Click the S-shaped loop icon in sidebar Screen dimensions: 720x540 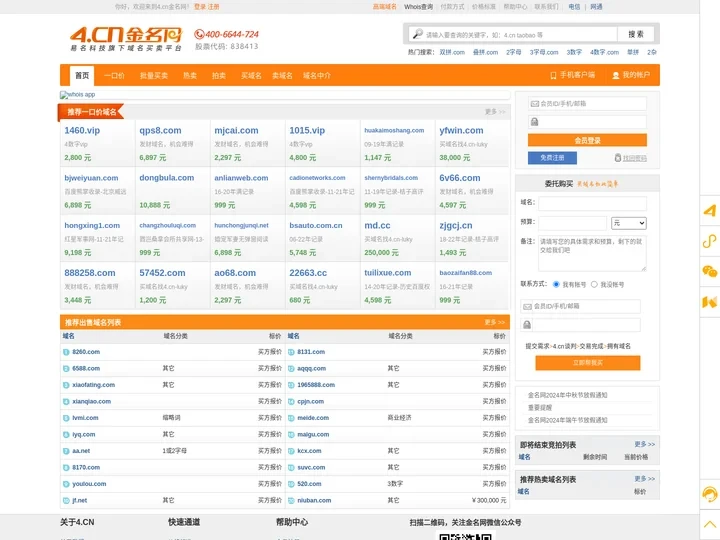pyautogui.click(x=709, y=241)
